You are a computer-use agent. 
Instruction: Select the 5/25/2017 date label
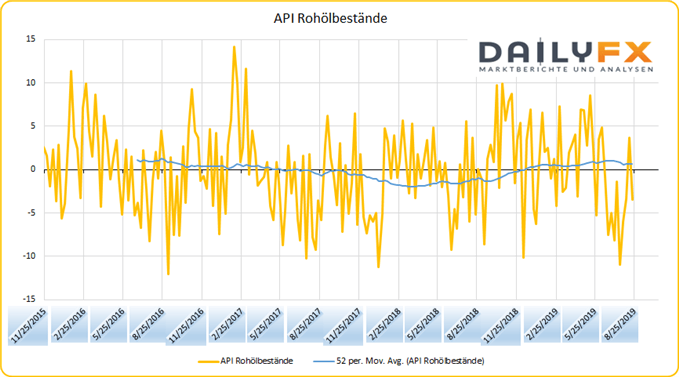pyautogui.click(x=265, y=325)
